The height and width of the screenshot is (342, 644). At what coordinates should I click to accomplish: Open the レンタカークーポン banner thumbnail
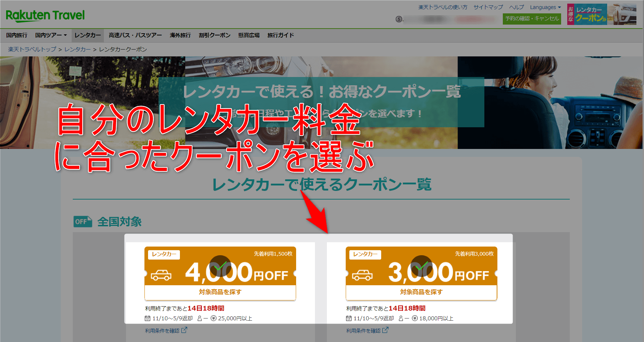(602, 14)
